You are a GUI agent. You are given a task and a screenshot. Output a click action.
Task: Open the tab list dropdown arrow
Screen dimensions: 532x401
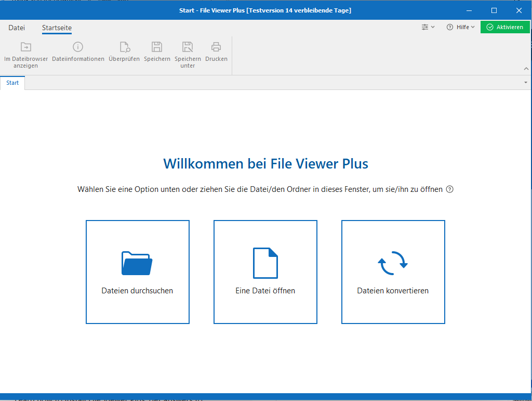526,83
